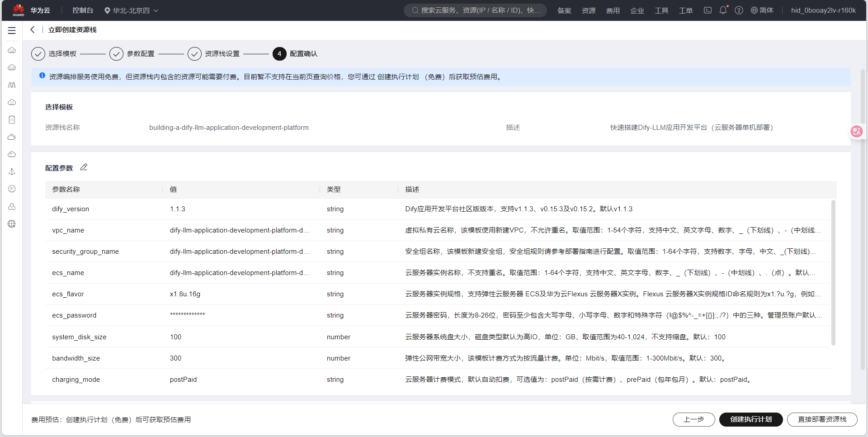Viewport: 868px width, 437px height.
Task: Click the ecs_flavor value x1.8u.16g
Action: point(185,294)
